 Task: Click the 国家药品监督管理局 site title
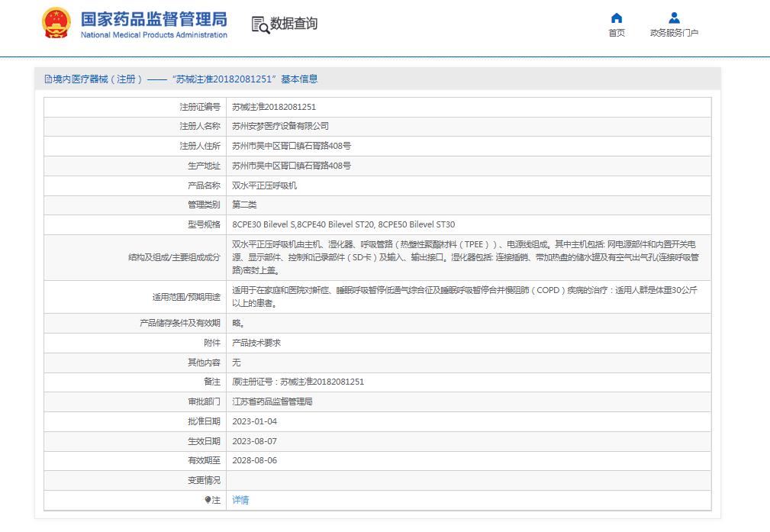[154, 18]
